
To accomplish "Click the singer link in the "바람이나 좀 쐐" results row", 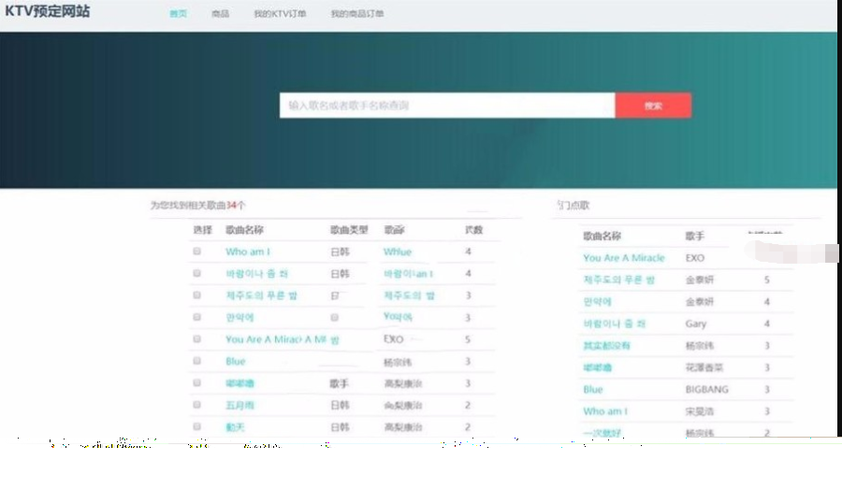I will (x=409, y=274).
